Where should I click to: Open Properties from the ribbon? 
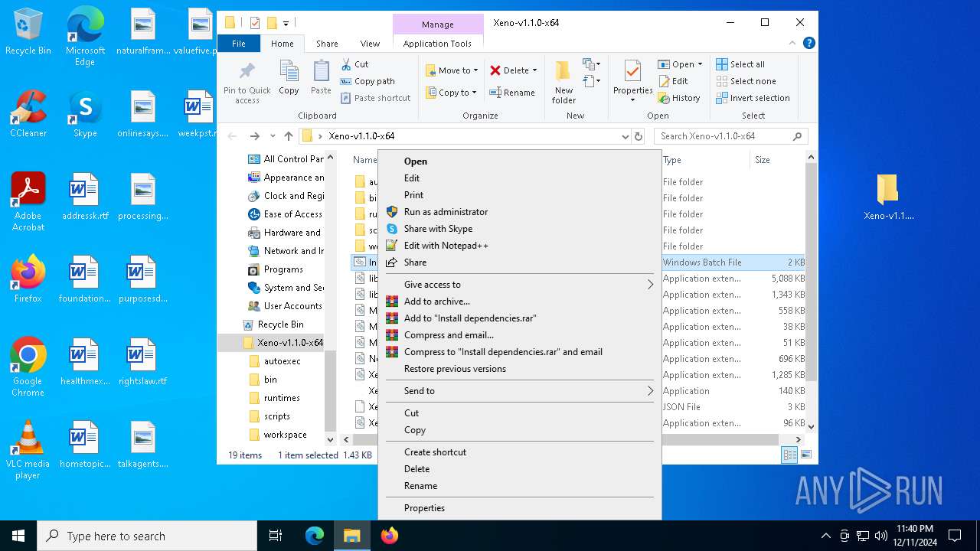tap(632, 82)
